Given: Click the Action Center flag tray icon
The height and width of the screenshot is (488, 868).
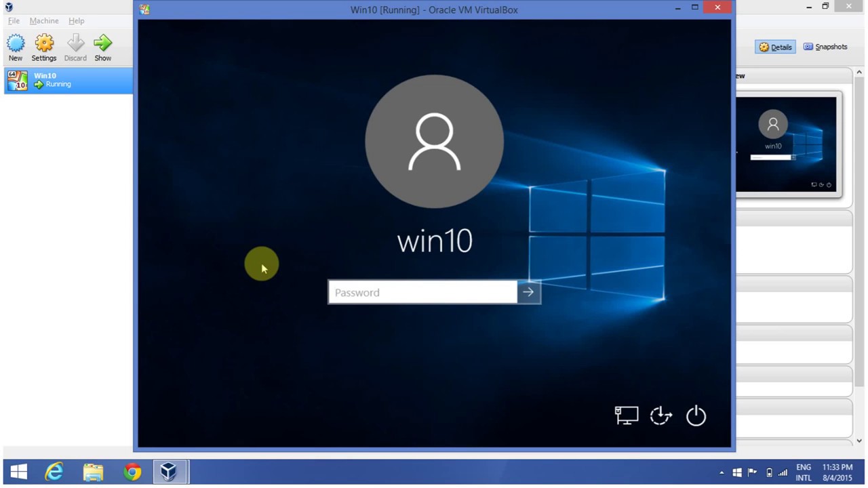Looking at the screenshot, I should click(752, 473).
